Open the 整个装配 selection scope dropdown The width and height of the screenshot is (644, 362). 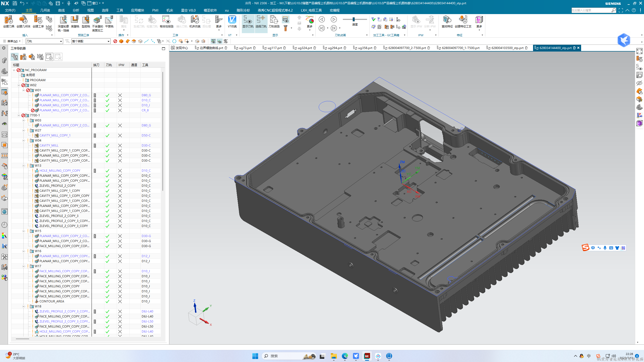click(91, 41)
